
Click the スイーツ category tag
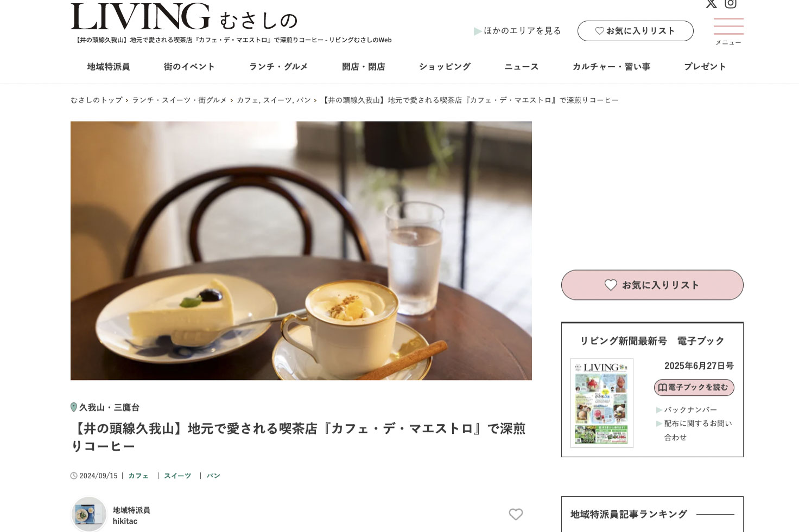point(177,476)
